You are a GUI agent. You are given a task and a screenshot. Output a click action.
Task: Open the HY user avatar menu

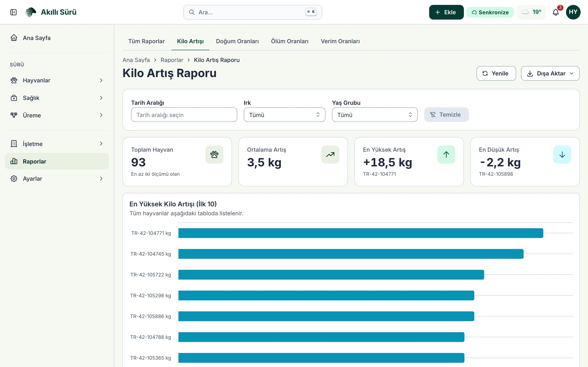point(573,12)
